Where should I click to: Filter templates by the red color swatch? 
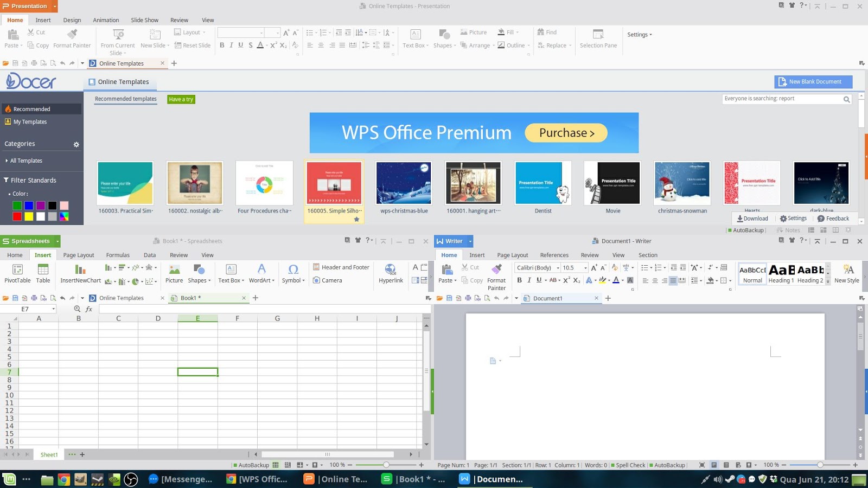[x=17, y=217]
